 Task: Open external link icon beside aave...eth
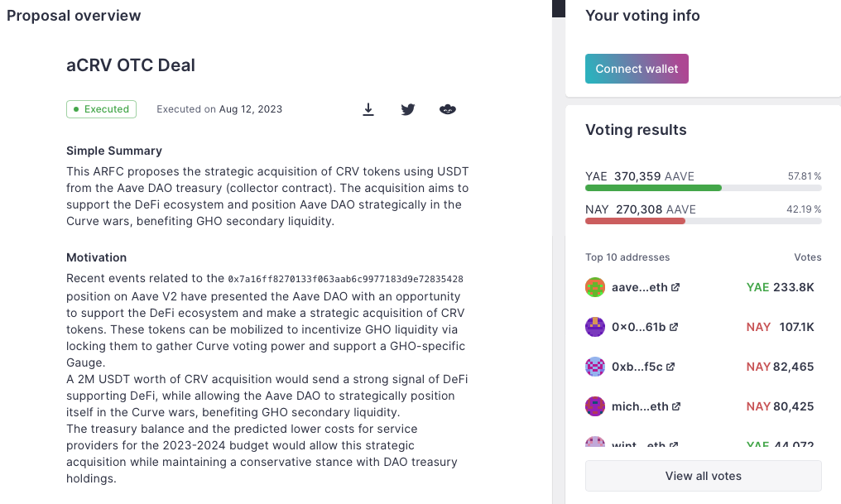(675, 288)
